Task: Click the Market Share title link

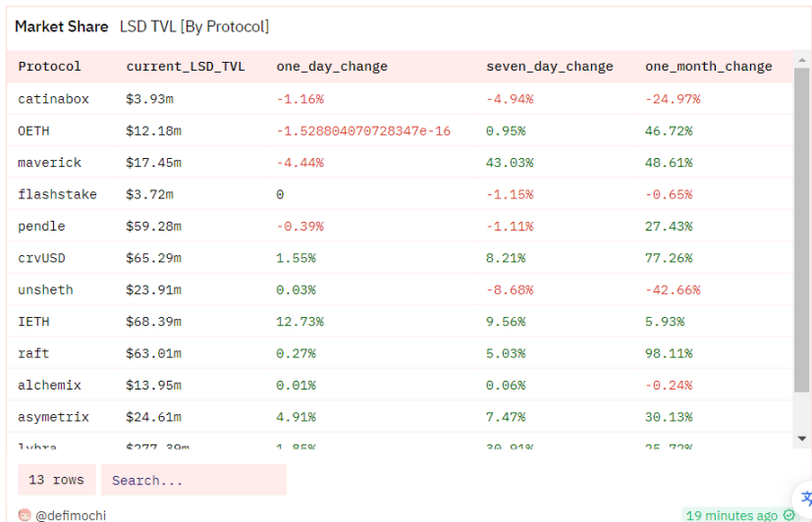Action: (61, 26)
